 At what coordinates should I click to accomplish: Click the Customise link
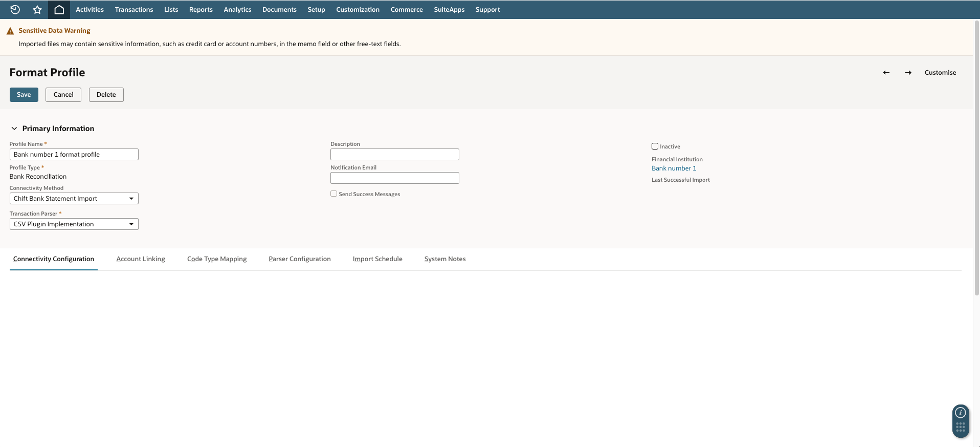click(940, 73)
